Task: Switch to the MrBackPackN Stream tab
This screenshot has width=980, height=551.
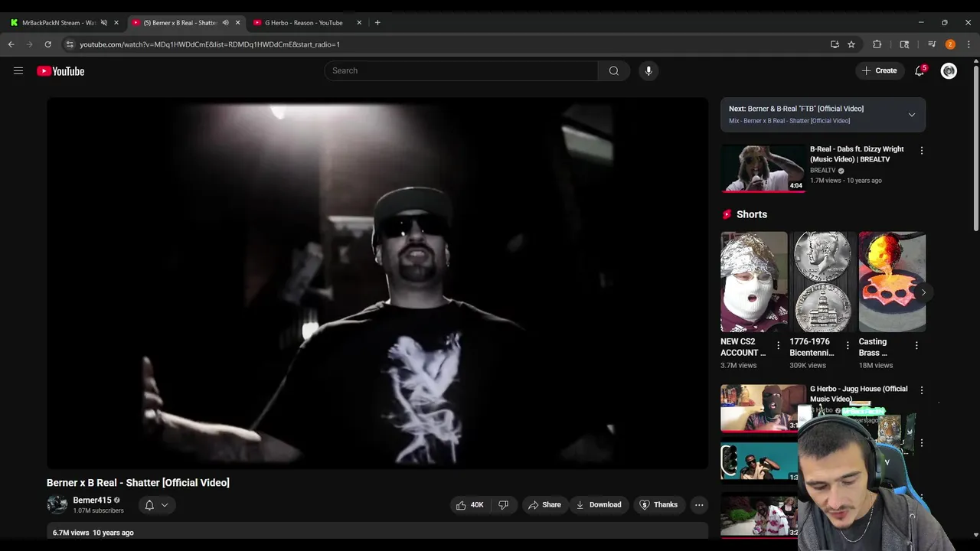Action: point(59,23)
